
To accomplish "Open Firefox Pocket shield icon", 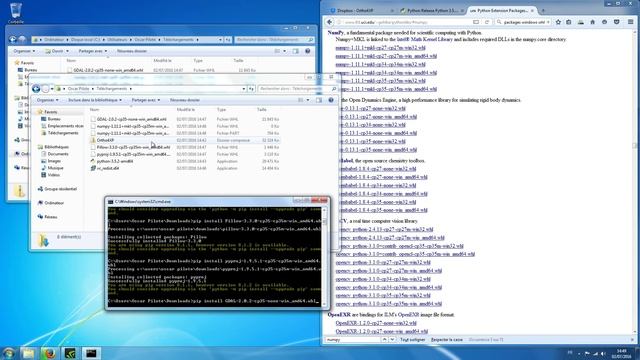I will click(616, 22).
